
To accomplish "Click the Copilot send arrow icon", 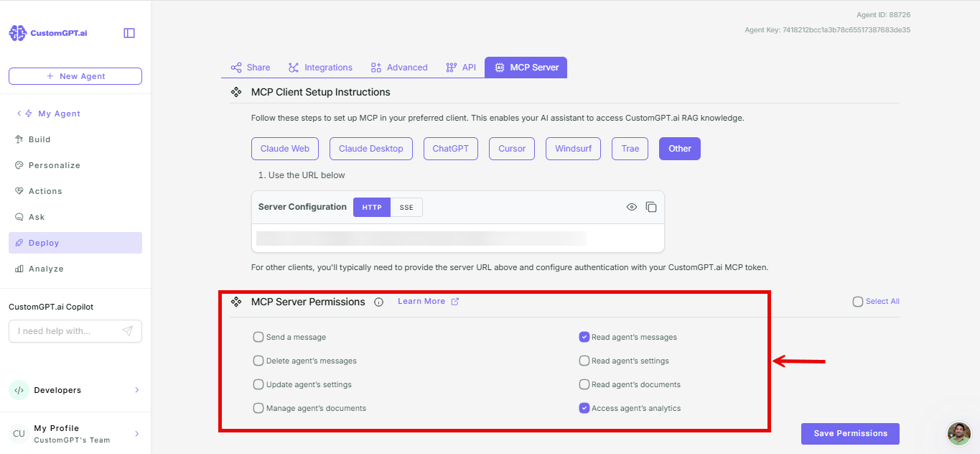I will coord(127,331).
